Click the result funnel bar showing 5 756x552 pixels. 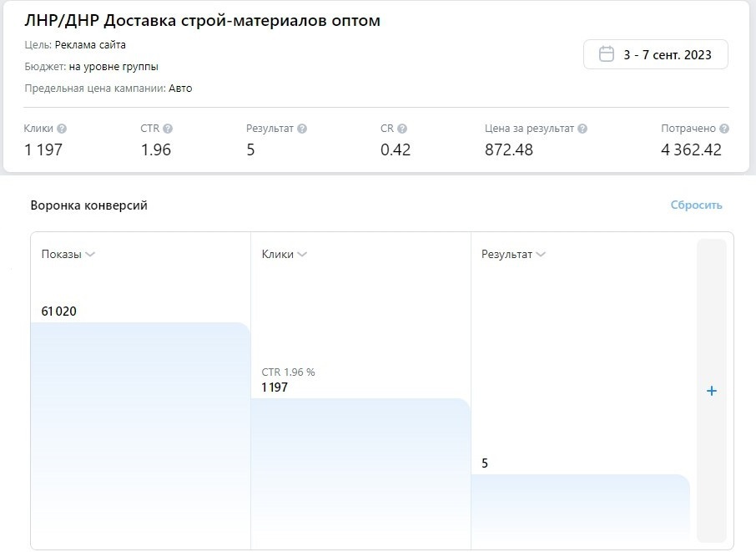click(x=581, y=511)
